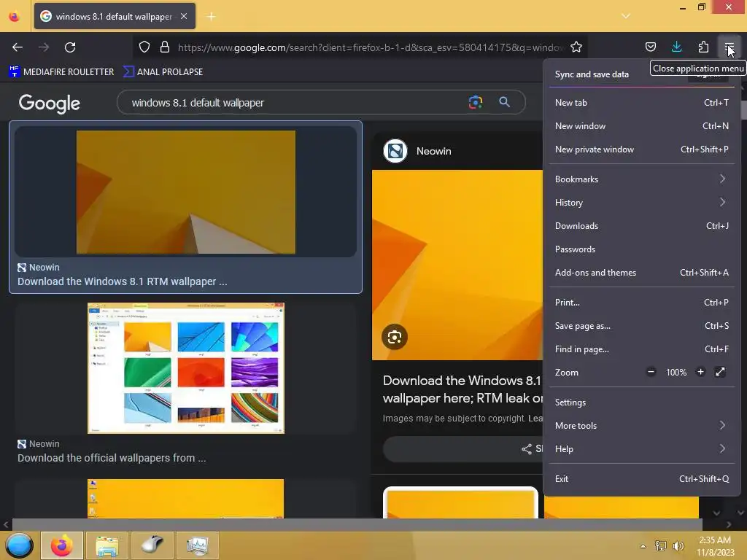Open the MEDIAFIRE ROULETTER bookmark
The height and width of the screenshot is (560, 747).
[x=61, y=72]
